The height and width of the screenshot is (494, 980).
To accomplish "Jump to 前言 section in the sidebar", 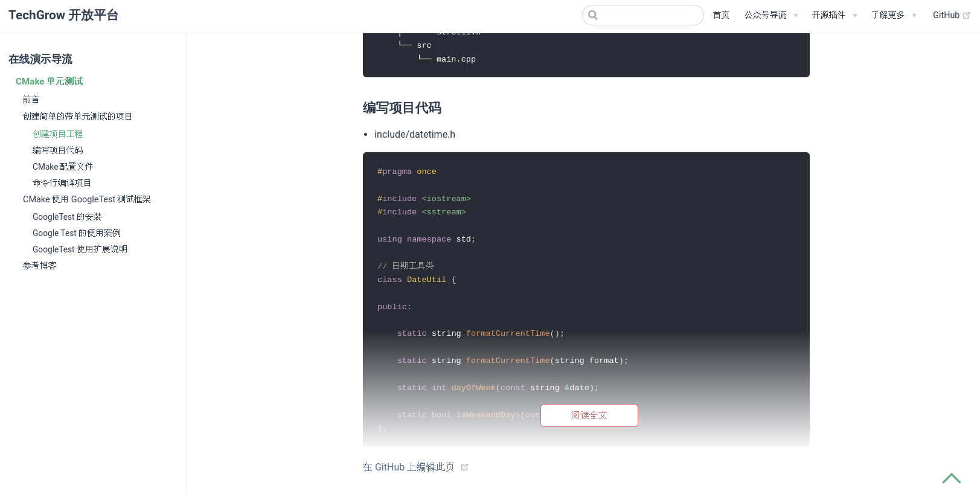I will (x=31, y=100).
